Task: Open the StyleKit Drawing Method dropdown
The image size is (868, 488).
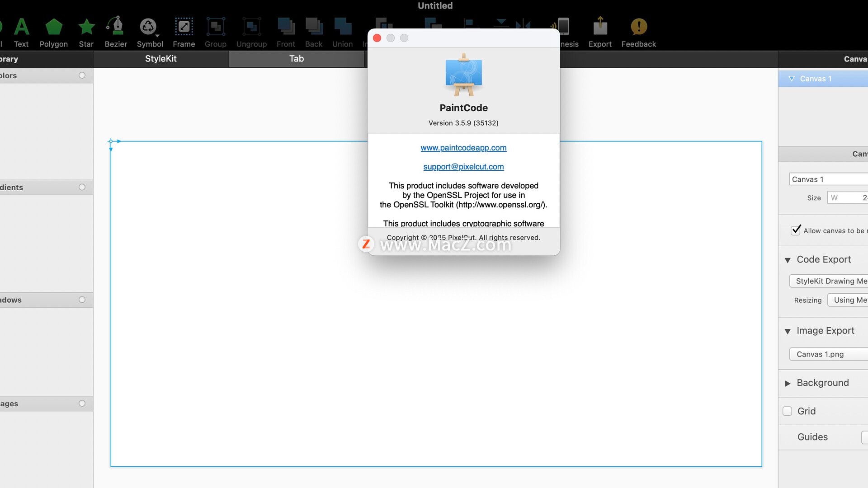Action: (x=828, y=281)
